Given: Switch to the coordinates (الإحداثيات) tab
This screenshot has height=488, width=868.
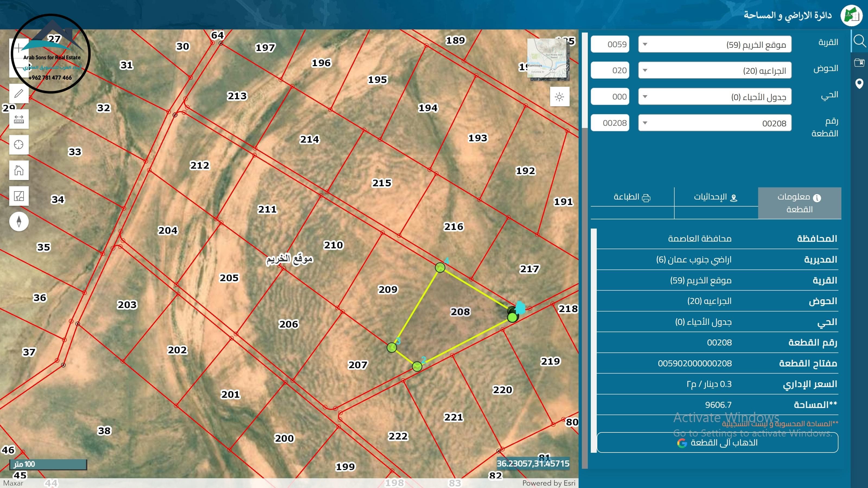Looking at the screenshot, I should [x=716, y=197].
